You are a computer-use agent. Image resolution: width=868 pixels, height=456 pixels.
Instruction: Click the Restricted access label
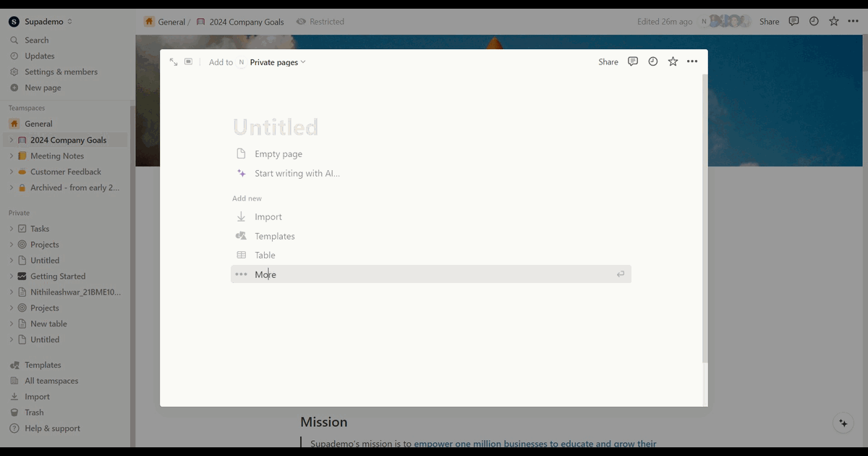[320, 22]
